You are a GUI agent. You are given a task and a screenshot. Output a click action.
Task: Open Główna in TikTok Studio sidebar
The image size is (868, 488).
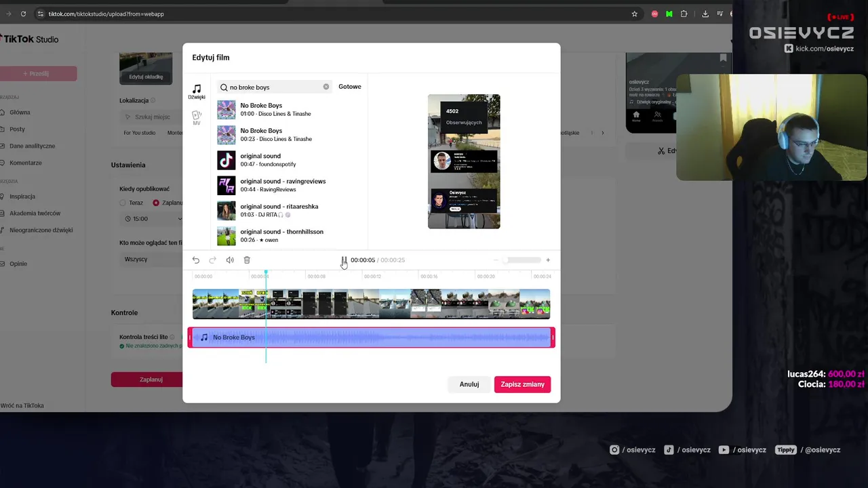click(x=20, y=113)
